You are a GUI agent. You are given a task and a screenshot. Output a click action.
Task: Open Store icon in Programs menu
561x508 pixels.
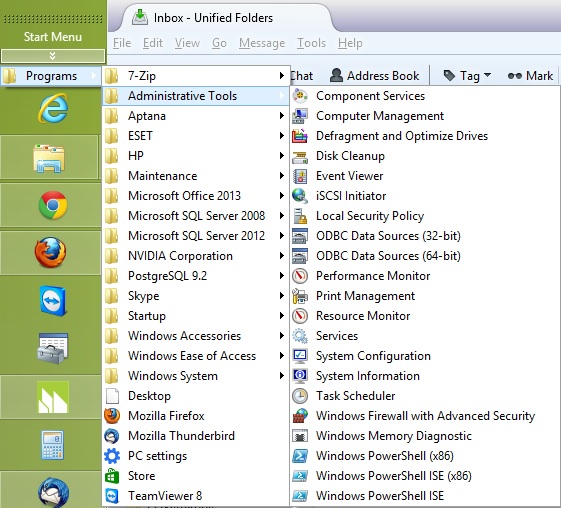[112, 476]
